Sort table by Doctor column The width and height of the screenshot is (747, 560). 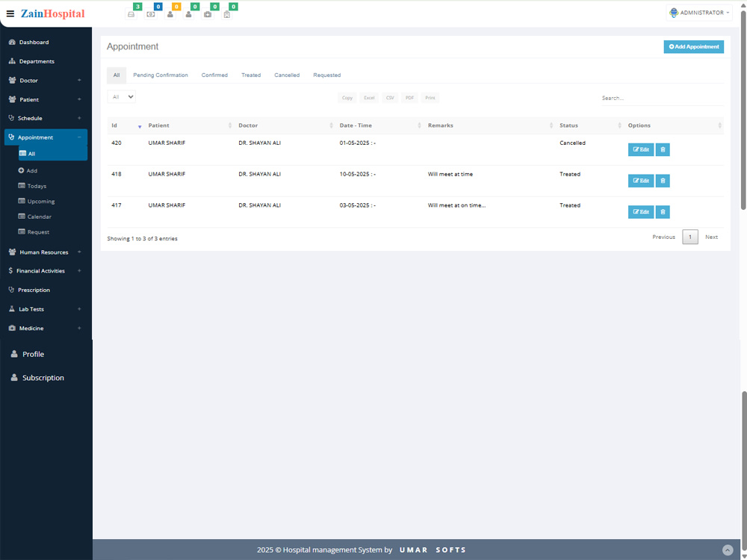[285, 125]
